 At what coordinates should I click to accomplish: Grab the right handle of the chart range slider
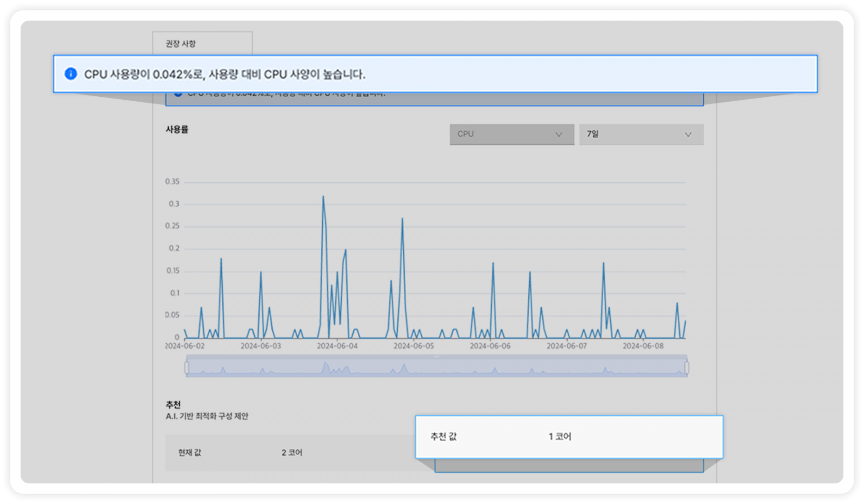tap(687, 367)
